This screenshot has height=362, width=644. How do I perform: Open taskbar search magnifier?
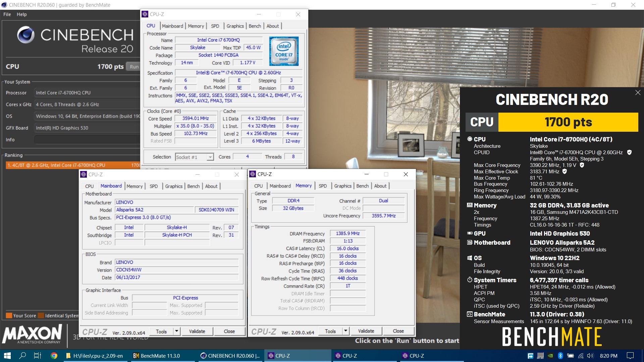(x=22, y=356)
